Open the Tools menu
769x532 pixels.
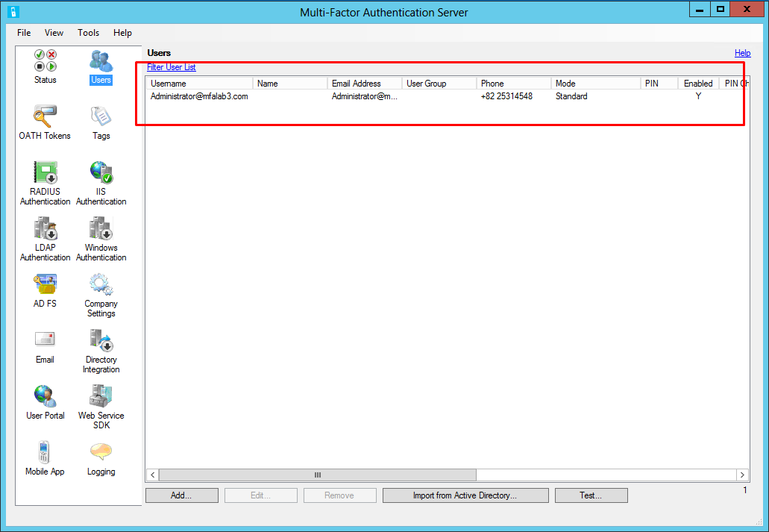click(88, 32)
